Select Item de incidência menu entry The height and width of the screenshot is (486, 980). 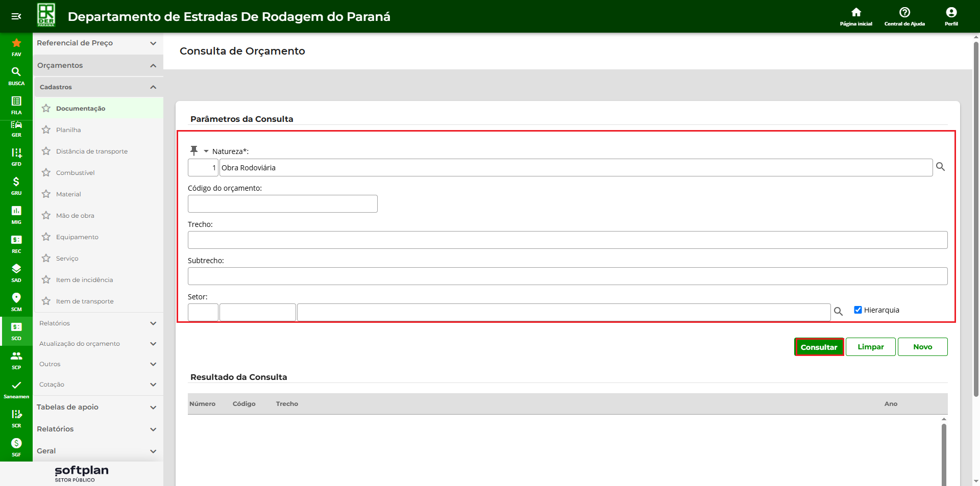tap(84, 280)
